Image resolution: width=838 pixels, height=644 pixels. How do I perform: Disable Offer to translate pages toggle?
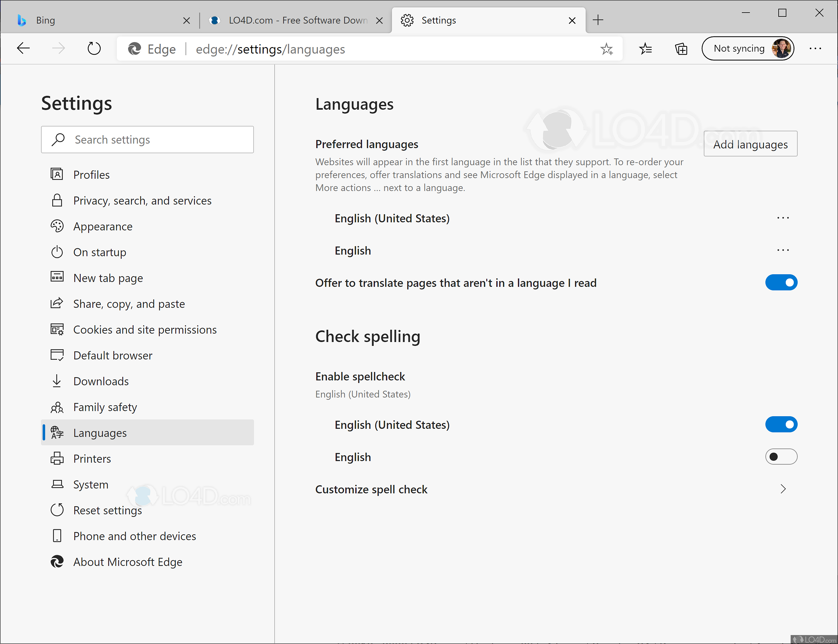pyautogui.click(x=781, y=283)
